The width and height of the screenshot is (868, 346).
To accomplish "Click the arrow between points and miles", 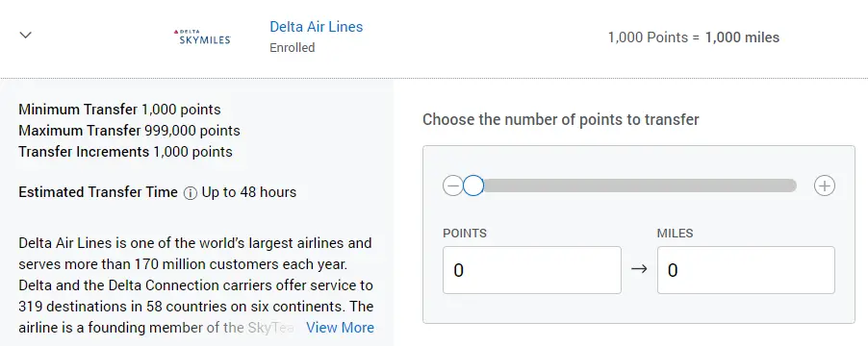I will (639, 270).
